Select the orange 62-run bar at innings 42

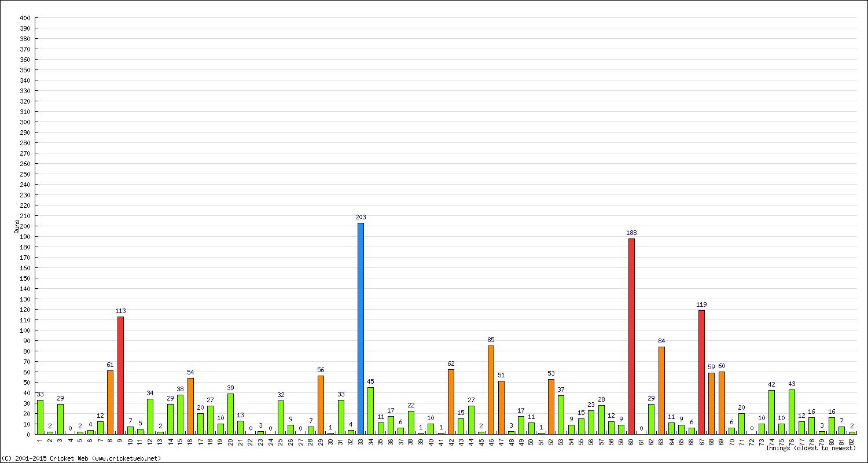point(451,402)
